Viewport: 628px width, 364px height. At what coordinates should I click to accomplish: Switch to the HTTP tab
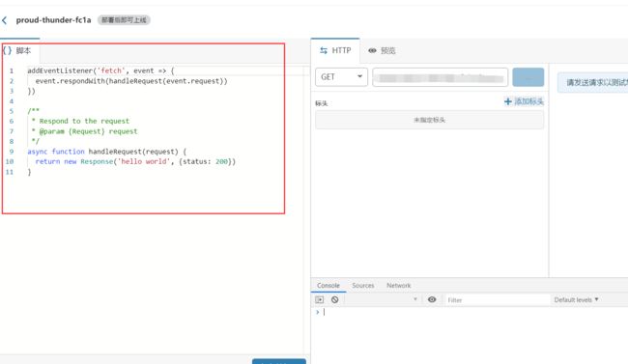(335, 50)
